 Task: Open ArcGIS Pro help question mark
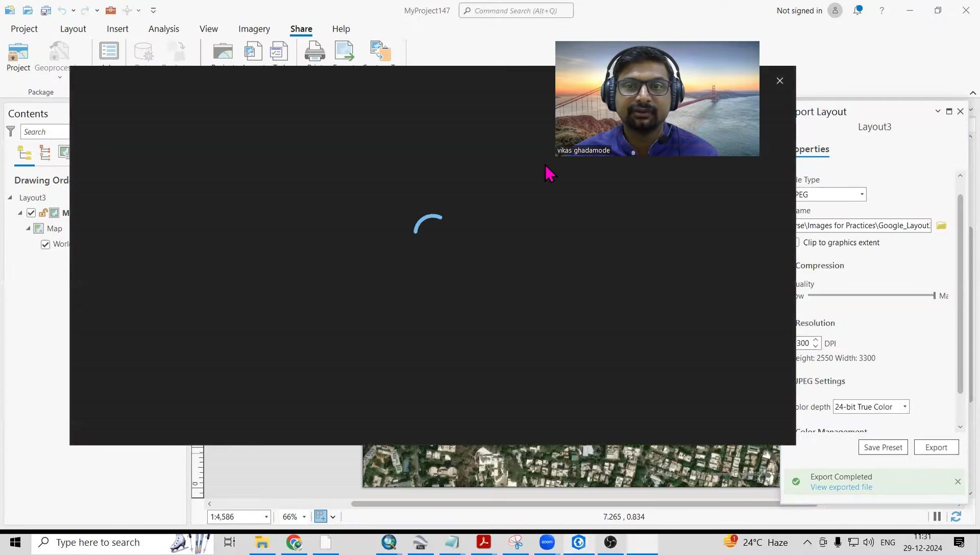[881, 11]
